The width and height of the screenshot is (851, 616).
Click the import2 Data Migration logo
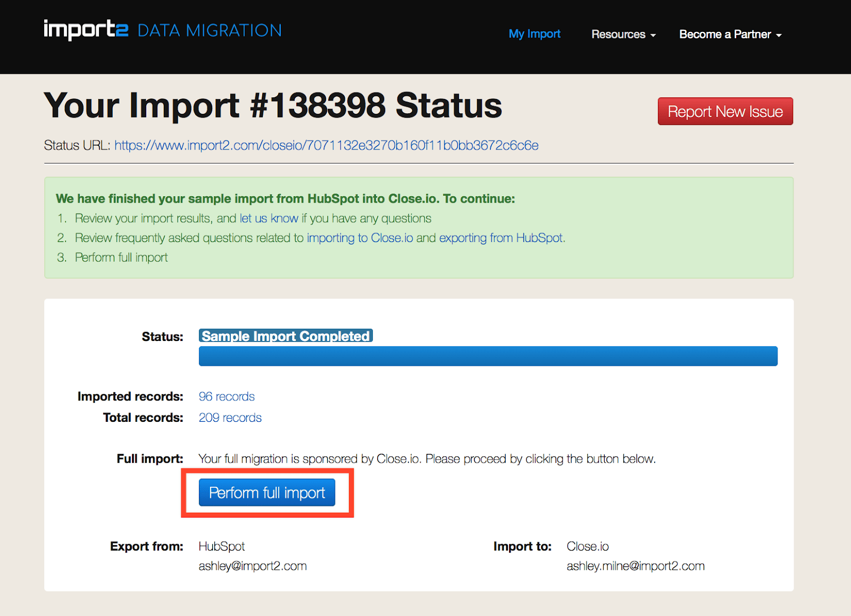(x=163, y=30)
